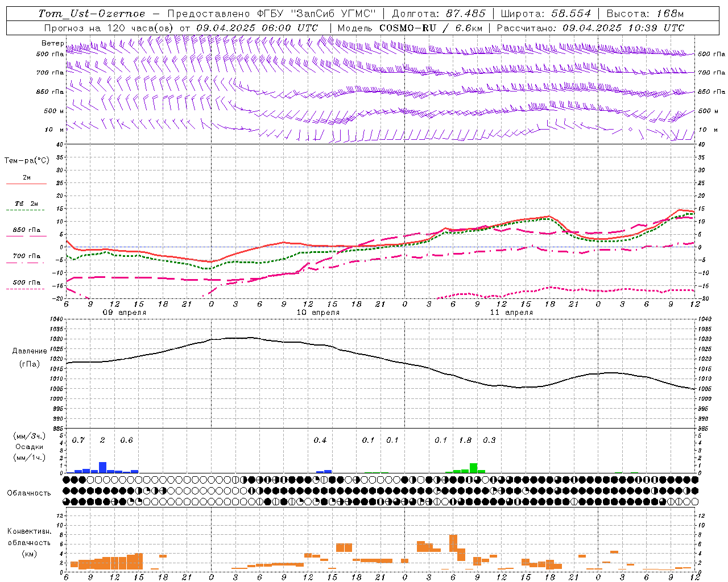Click the '0.7' precipitation amount value
This screenshot has width=728, height=582.
click(x=78, y=440)
